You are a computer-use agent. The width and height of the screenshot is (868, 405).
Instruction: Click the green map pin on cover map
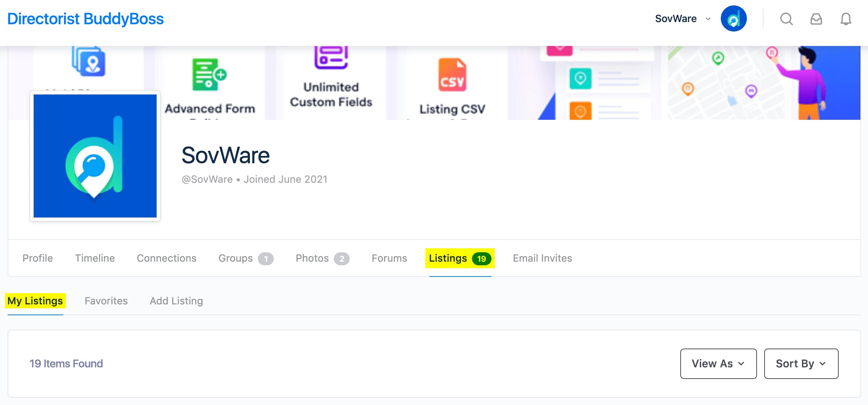(x=718, y=58)
